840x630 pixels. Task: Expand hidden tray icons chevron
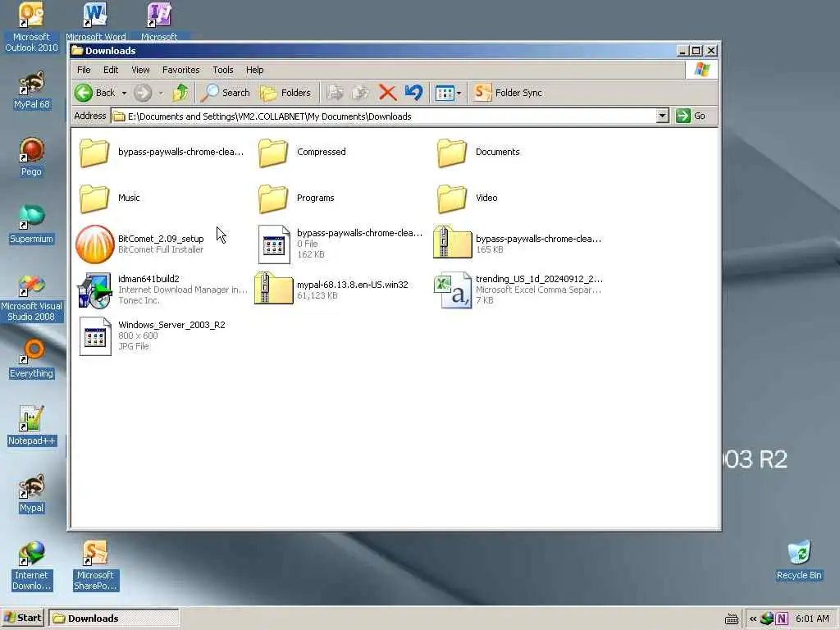click(753, 619)
